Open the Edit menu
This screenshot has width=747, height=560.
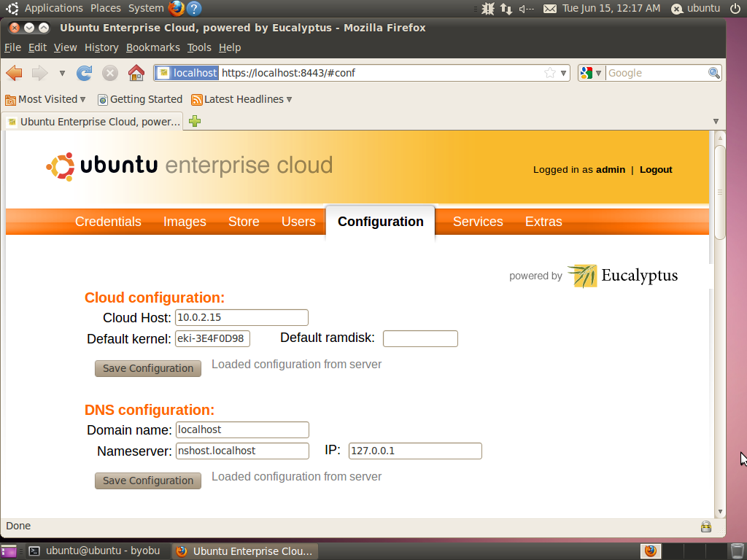[37, 47]
